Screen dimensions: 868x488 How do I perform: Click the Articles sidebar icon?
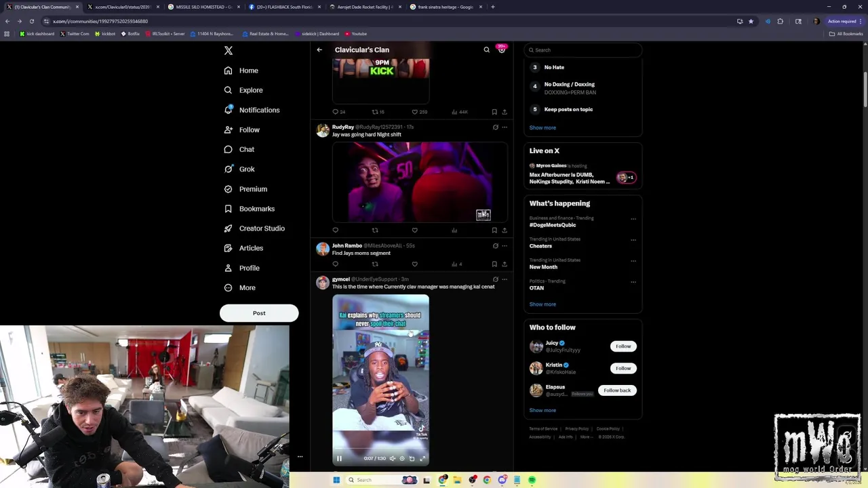[228, 248]
